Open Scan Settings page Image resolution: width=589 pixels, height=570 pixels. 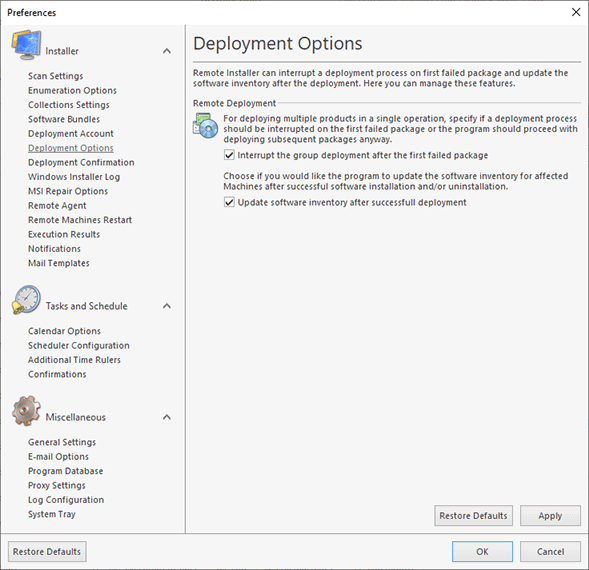coord(56,76)
